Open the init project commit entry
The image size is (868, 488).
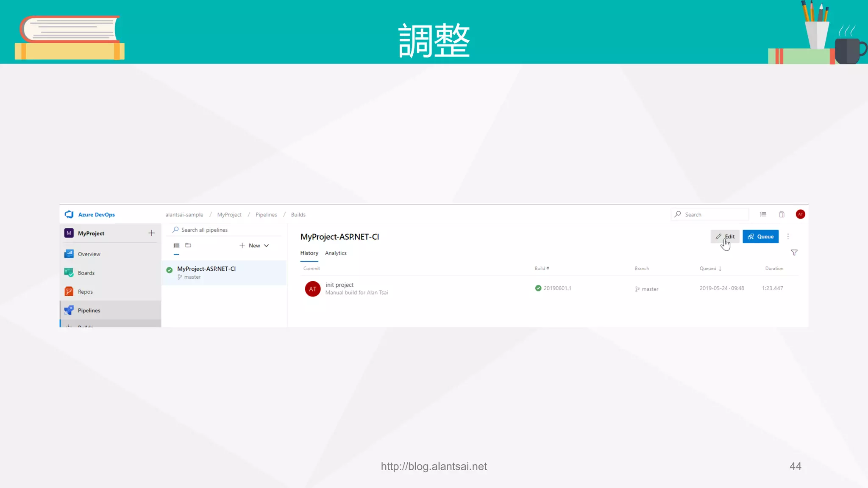coord(339,285)
